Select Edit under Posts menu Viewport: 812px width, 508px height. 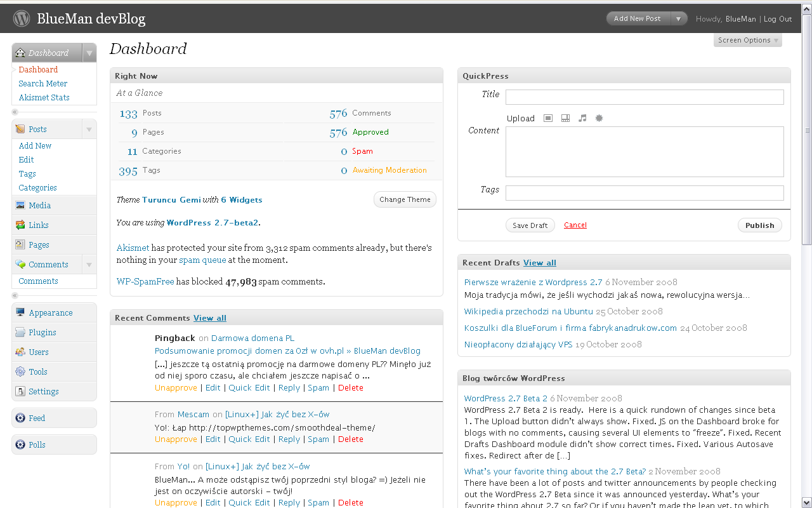pyautogui.click(x=26, y=159)
